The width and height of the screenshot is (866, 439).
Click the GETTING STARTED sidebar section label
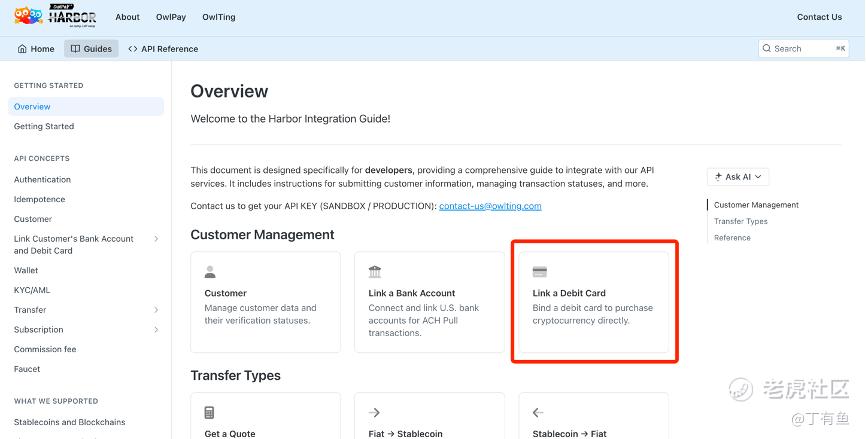[49, 86]
